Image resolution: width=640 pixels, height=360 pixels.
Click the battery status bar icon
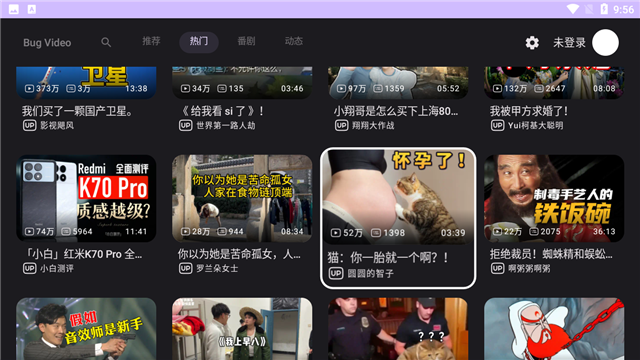pyautogui.click(x=604, y=9)
